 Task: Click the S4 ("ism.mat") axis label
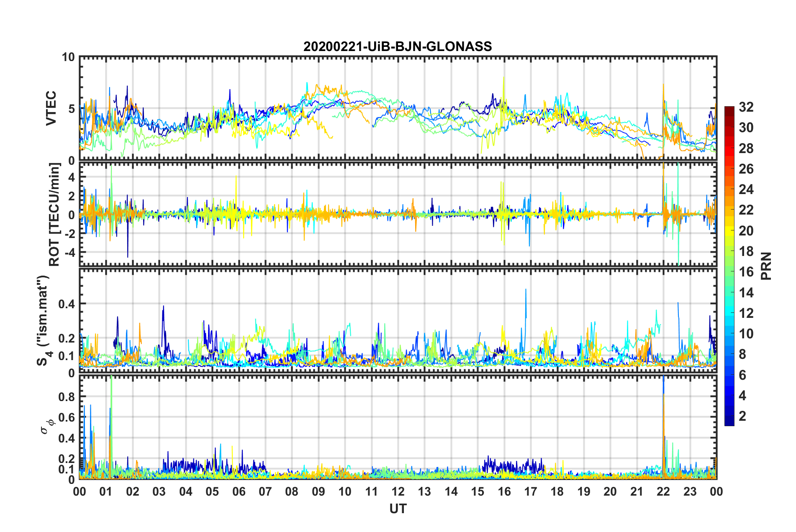pos(43,321)
